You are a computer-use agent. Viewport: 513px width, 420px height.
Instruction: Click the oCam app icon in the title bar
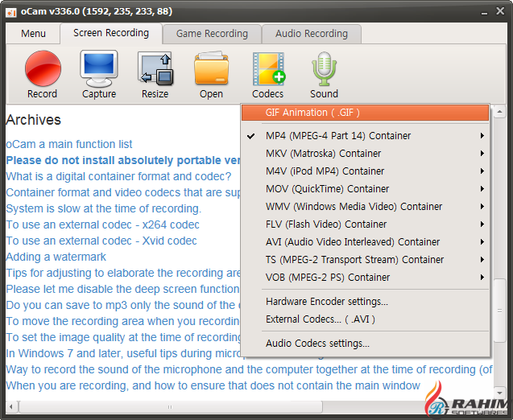[11, 12]
